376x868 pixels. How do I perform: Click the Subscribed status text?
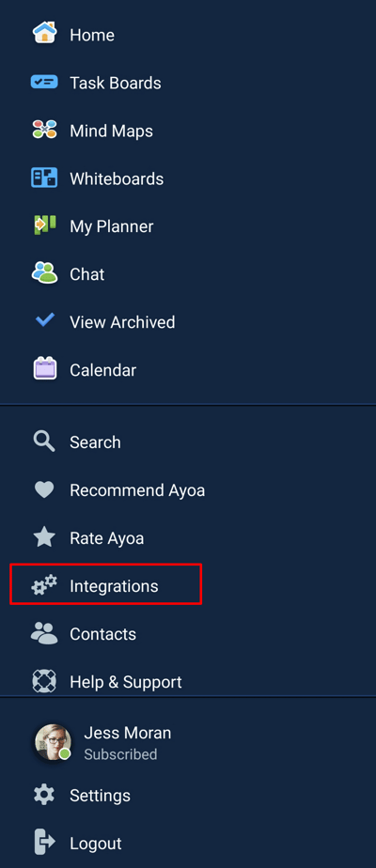pos(120,754)
